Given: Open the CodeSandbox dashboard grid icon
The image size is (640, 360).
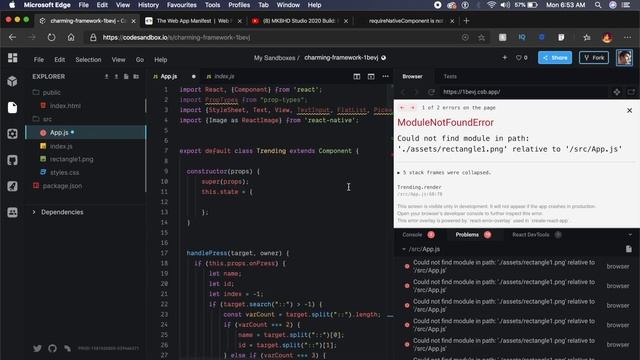Looking at the screenshot, I should point(13,58).
